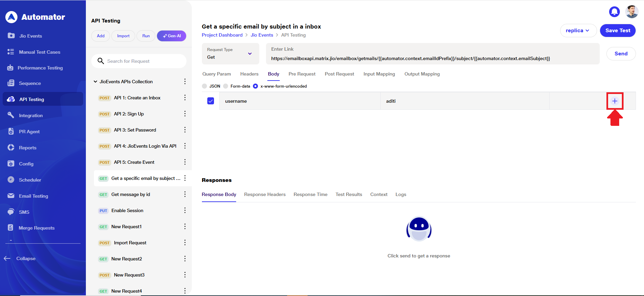Click the Scheduler clock icon in sidebar

point(11,180)
